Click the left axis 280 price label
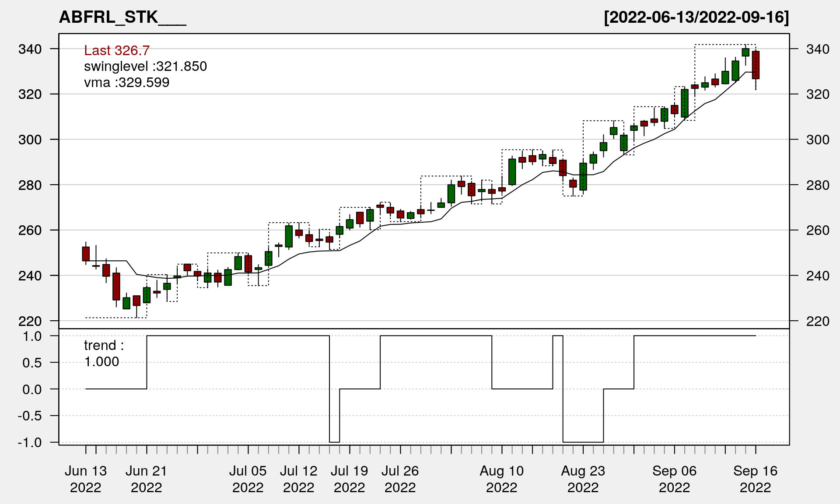 30,185
